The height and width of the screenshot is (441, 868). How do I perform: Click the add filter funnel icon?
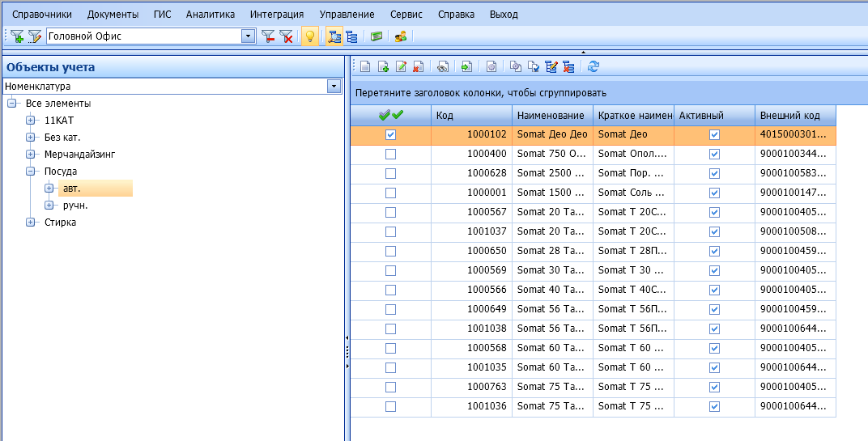(16, 36)
